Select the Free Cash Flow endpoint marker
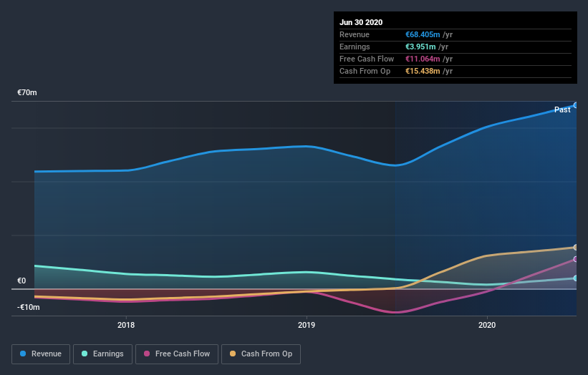 576,259
